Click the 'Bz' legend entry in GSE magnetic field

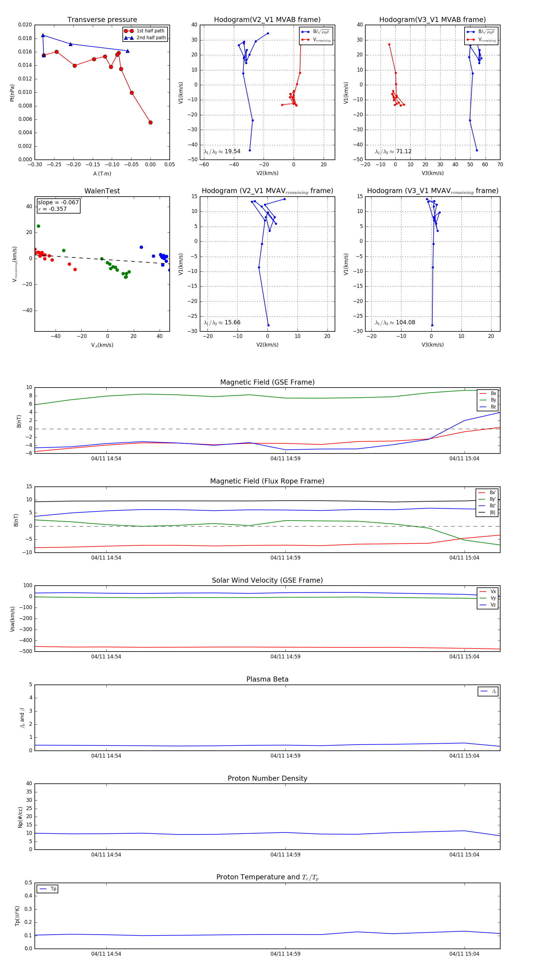tap(488, 407)
